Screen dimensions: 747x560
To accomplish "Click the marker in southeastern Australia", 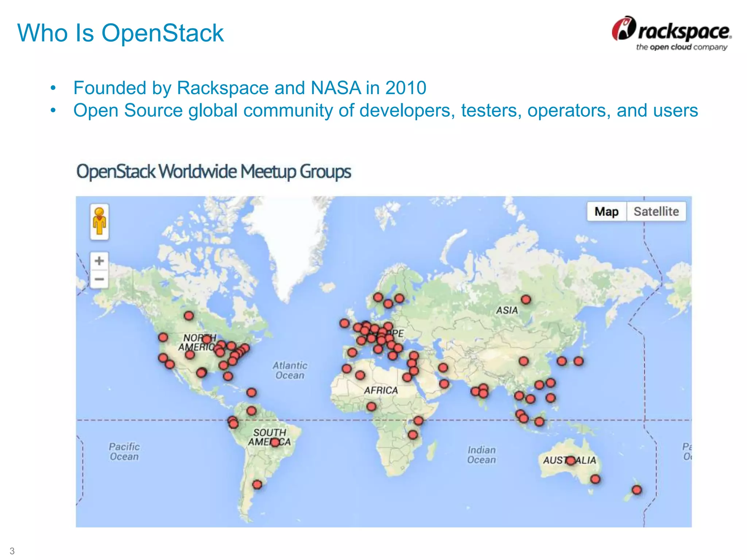I will (595, 479).
